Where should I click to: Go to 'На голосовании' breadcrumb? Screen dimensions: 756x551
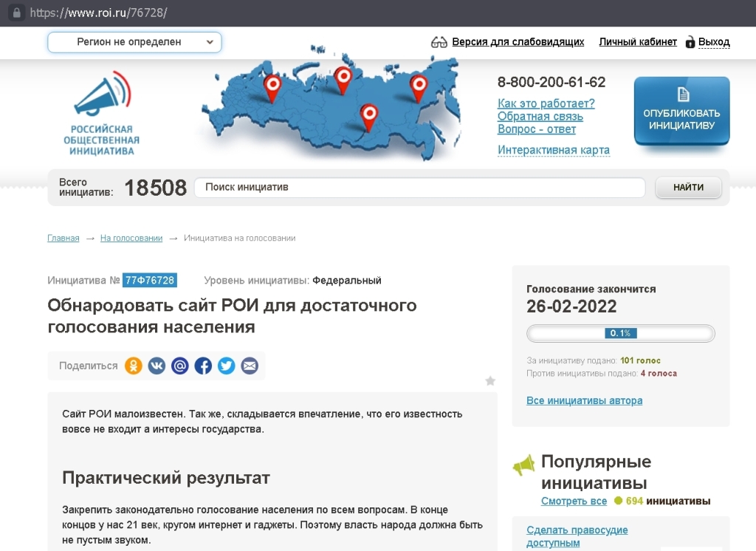click(x=131, y=238)
